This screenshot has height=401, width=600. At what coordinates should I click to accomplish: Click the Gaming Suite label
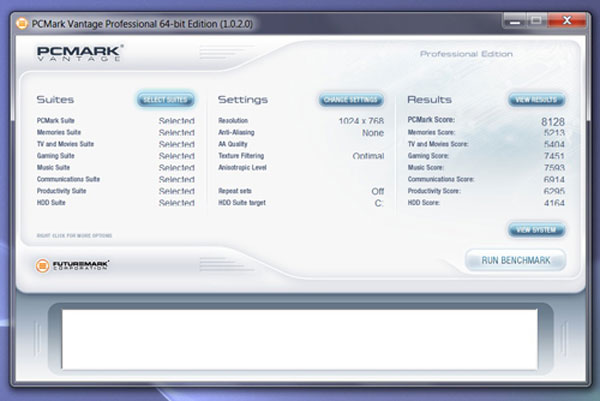[x=55, y=156]
